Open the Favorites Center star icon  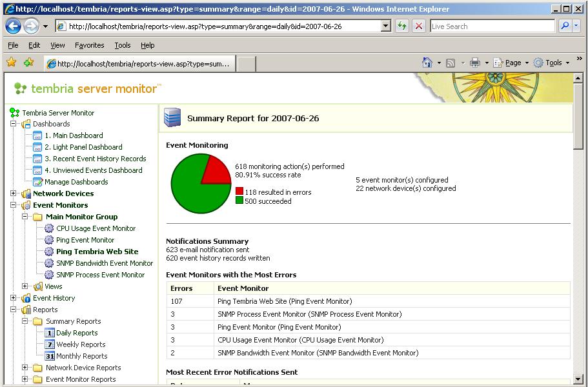click(11, 62)
